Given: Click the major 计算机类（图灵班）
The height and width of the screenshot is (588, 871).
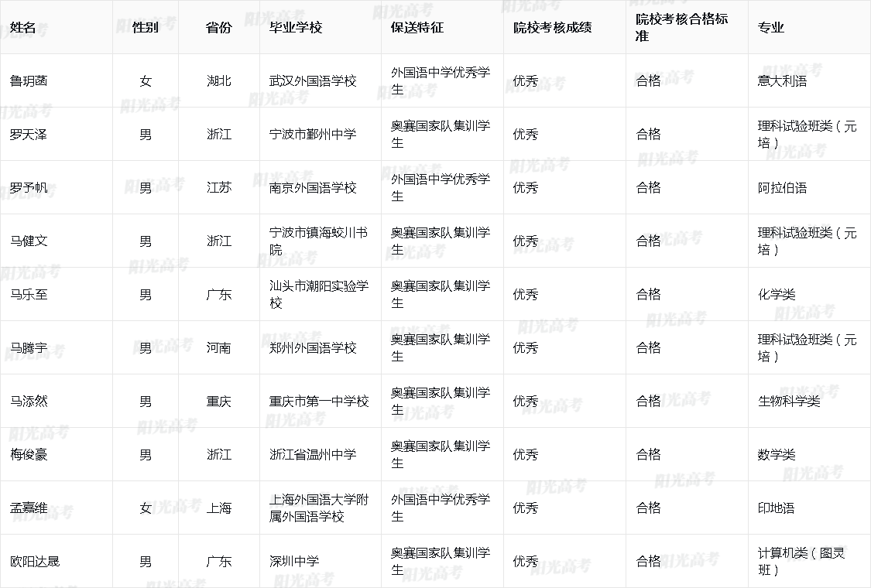Looking at the screenshot, I should tap(801, 562).
